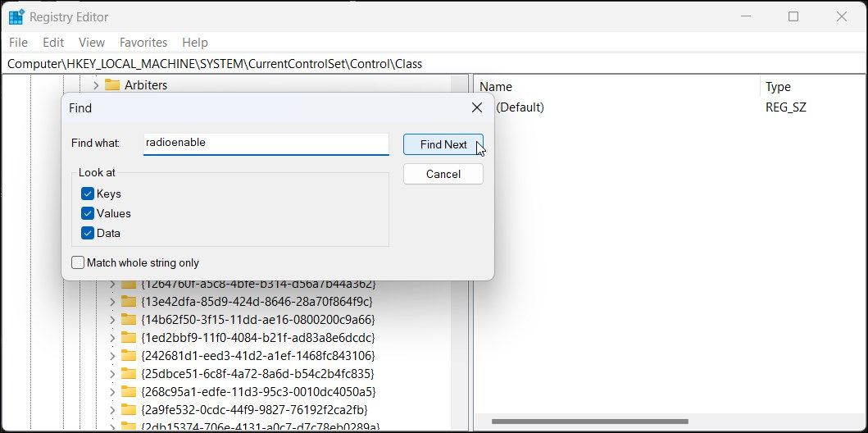Click folder icon for {242681d1-eed3-41d2-a1ef-1468fc843106}
The height and width of the screenshot is (433, 868).
click(x=129, y=355)
